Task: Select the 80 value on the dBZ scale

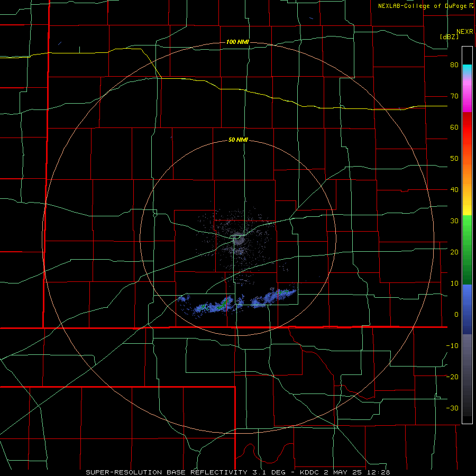Action: tap(454, 65)
